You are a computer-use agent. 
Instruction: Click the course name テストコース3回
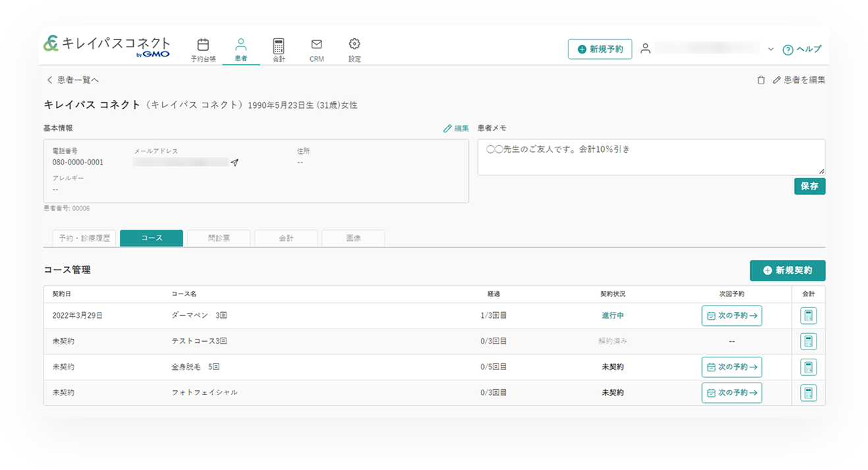point(200,342)
